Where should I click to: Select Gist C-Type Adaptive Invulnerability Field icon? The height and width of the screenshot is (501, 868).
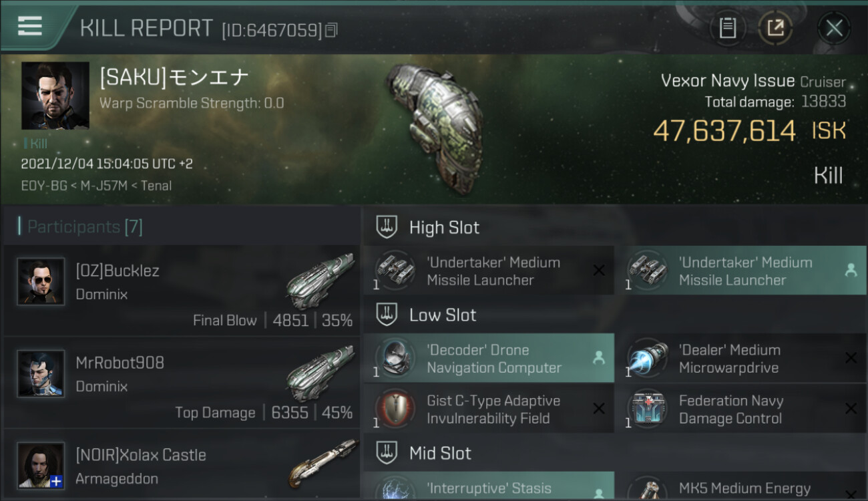pos(395,409)
